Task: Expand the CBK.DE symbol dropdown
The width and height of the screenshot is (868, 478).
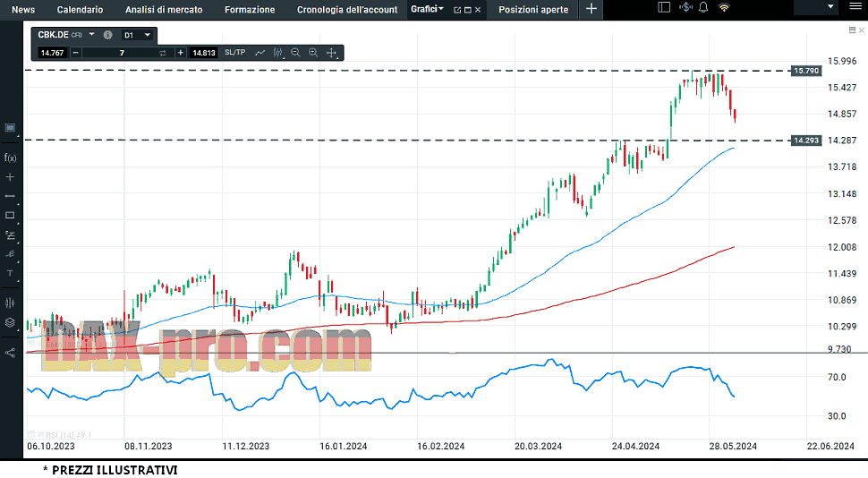Action: [x=92, y=34]
